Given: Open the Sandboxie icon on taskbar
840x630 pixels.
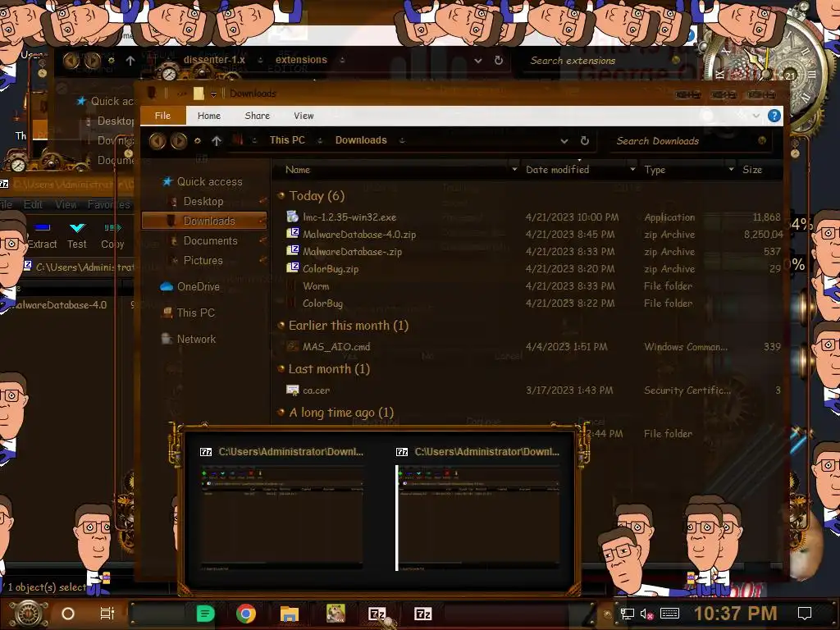Looking at the screenshot, I should coord(336,614).
